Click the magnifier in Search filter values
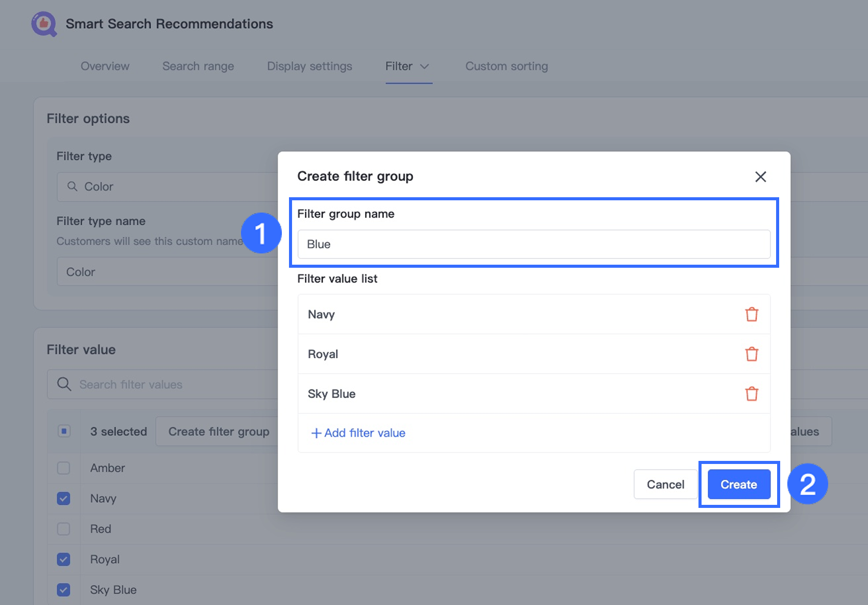 (x=64, y=384)
